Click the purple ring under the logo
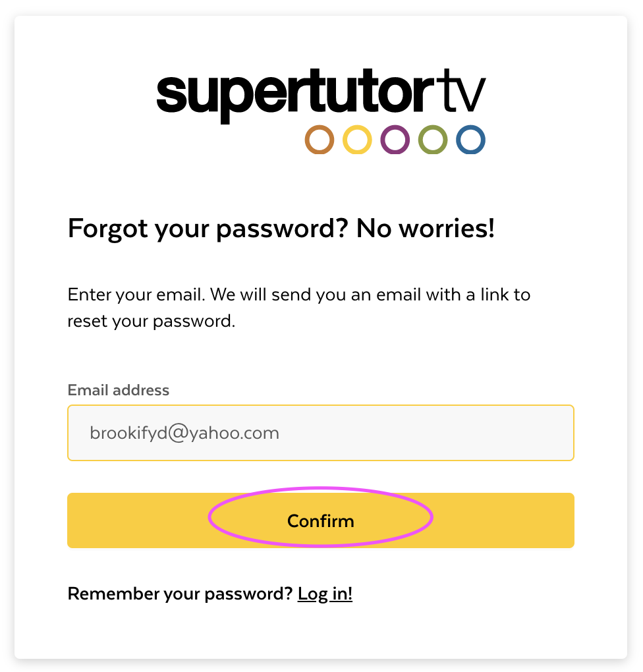 pos(395,140)
